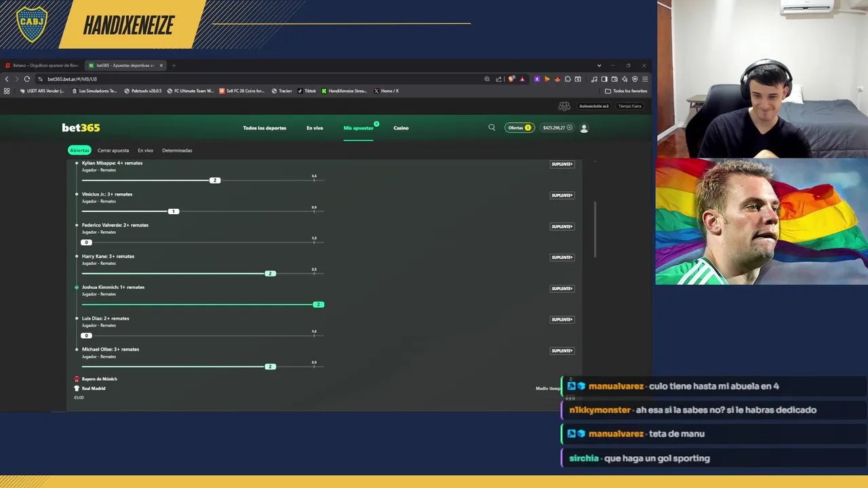Click the bet365 logo
This screenshot has width=868, height=488.
(81, 127)
